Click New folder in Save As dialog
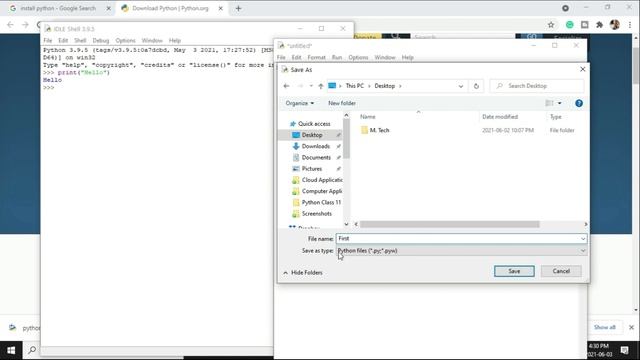The image size is (640, 360). pyautogui.click(x=342, y=103)
